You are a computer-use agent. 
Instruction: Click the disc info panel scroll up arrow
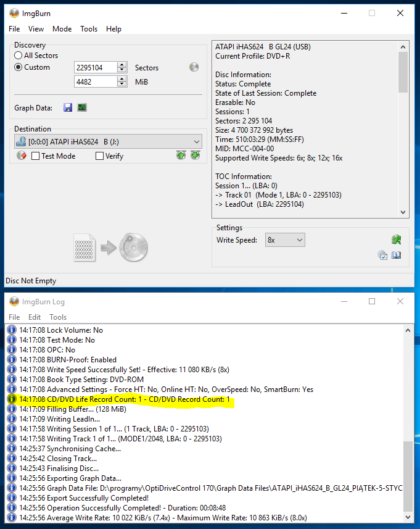403,47
